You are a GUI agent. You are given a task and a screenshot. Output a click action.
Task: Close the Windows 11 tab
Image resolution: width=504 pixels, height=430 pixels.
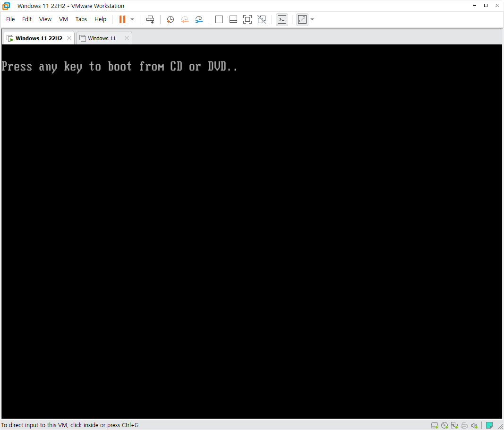tap(127, 38)
